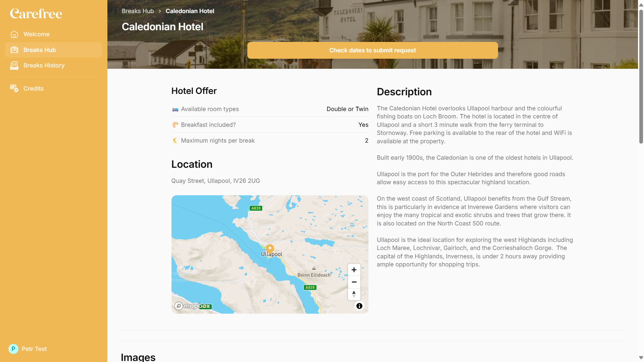Click the scrollbar up arrow
Image resolution: width=644 pixels, height=362 pixels.
pyautogui.click(x=641, y=5)
